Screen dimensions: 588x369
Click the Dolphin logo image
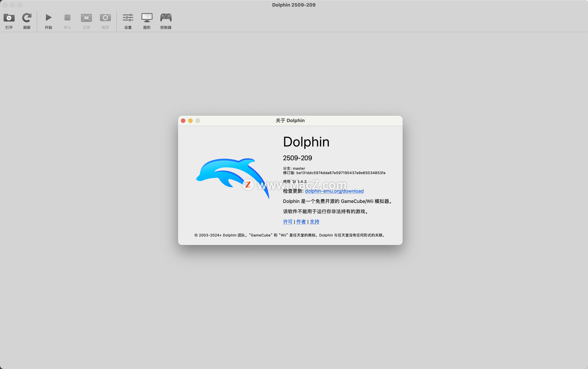pyautogui.click(x=233, y=178)
